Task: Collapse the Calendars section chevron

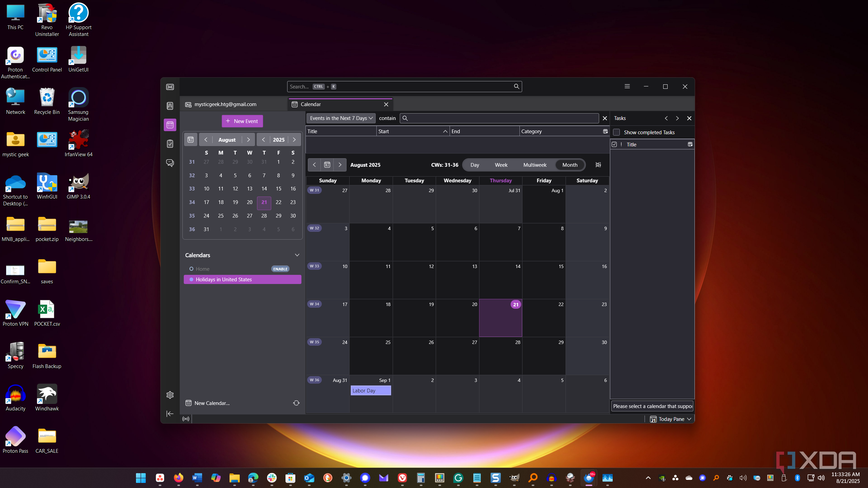Action: pyautogui.click(x=297, y=255)
